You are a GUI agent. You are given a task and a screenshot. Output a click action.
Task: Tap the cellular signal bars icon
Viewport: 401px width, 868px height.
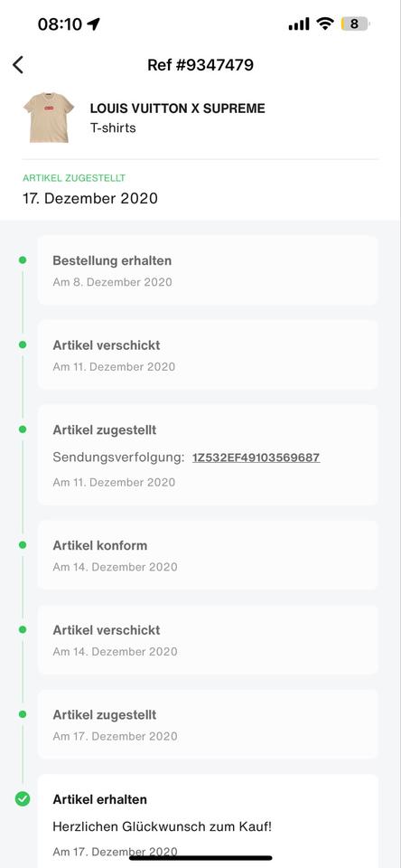(299, 24)
